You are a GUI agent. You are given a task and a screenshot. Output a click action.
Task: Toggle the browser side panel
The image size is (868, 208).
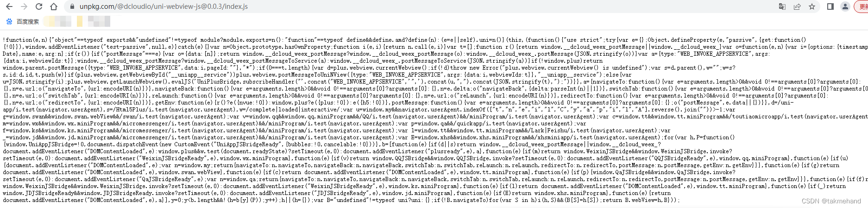click(830, 6)
